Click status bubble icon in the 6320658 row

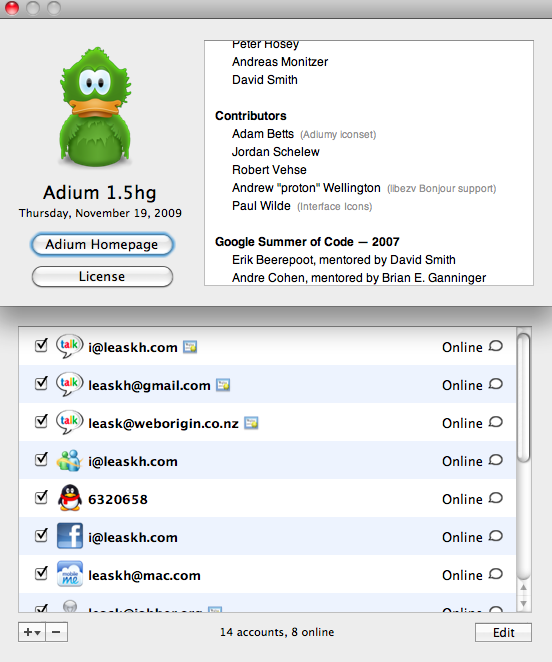(x=495, y=498)
